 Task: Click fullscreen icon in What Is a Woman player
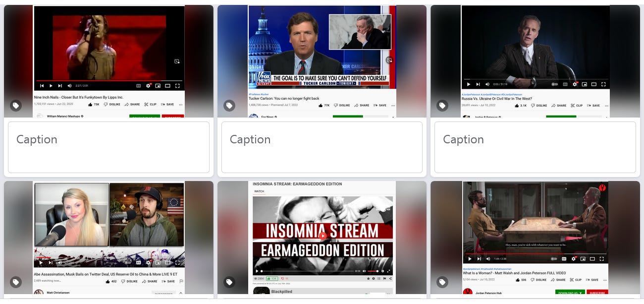602,258
